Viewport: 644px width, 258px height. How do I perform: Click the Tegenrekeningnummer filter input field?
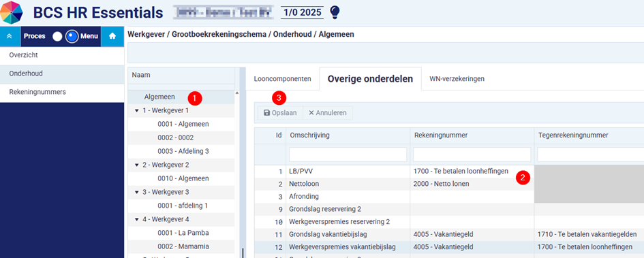(591, 155)
